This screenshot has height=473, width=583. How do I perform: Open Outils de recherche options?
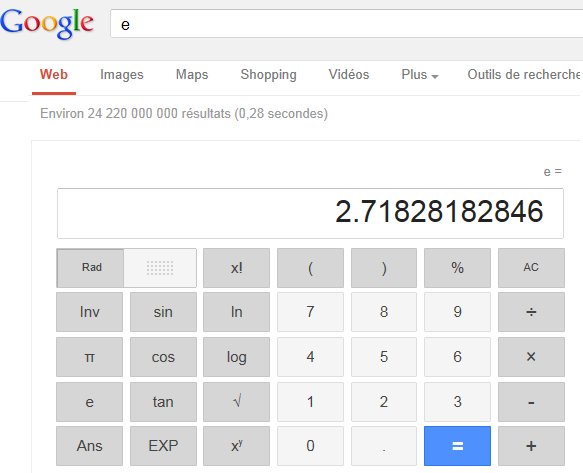[524, 75]
